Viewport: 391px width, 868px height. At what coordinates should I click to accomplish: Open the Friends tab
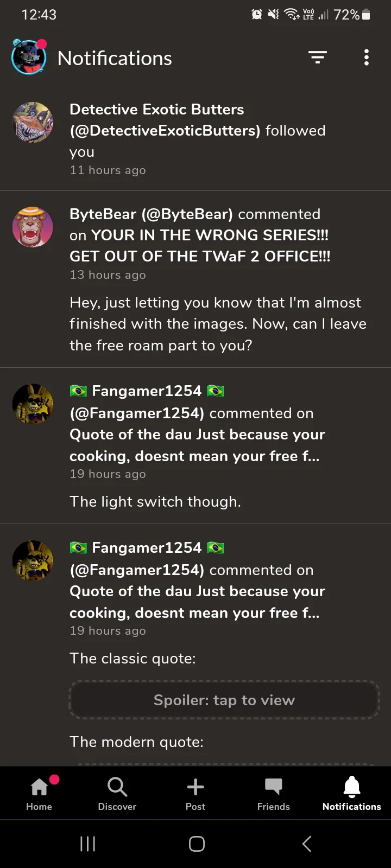[274, 793]
